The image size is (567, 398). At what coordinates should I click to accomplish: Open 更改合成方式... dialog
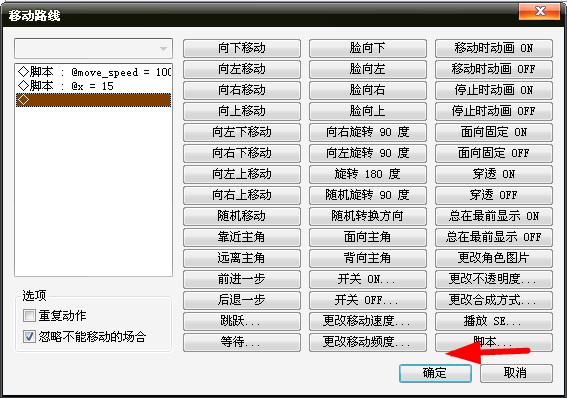click(x=494, y=300)
